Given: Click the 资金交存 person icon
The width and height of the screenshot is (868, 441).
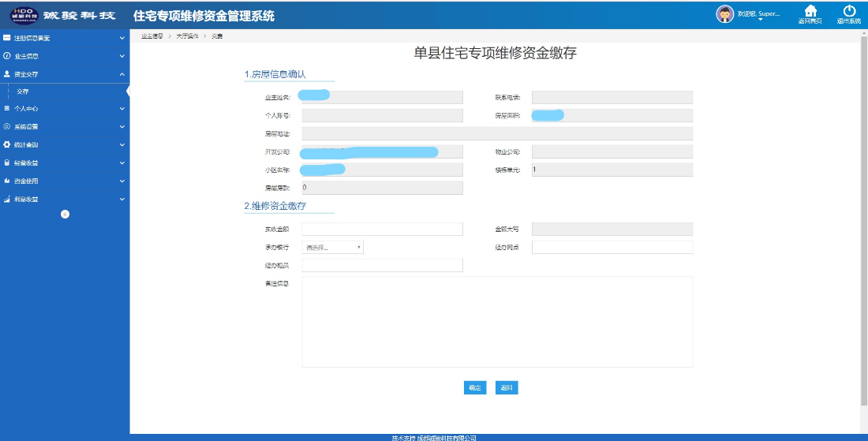Looking at the screenshot, I should pos(6,74).
